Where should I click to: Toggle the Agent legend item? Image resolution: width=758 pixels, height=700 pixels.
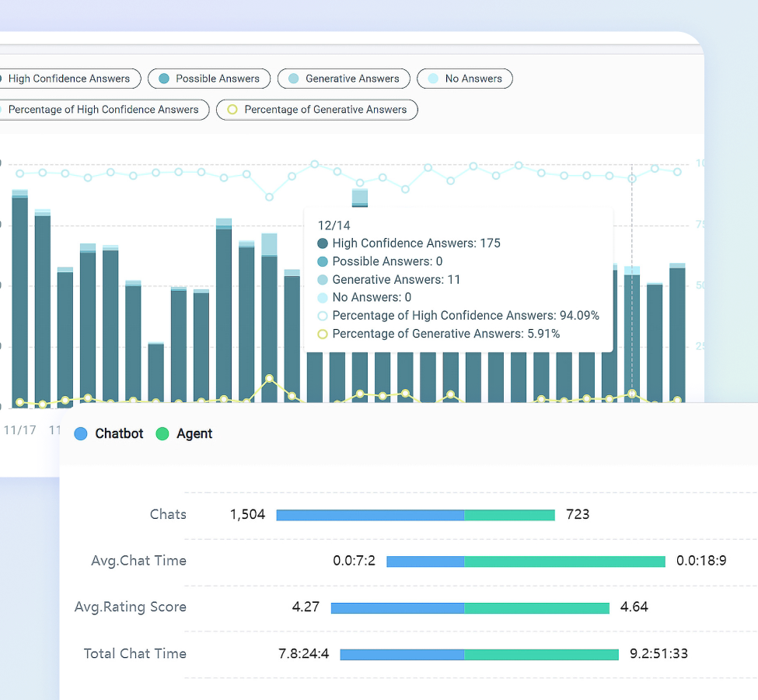click(x=184, y=433)
